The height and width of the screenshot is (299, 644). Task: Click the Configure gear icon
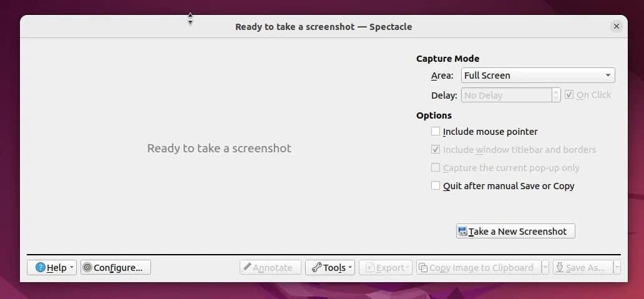coord(87,268)
